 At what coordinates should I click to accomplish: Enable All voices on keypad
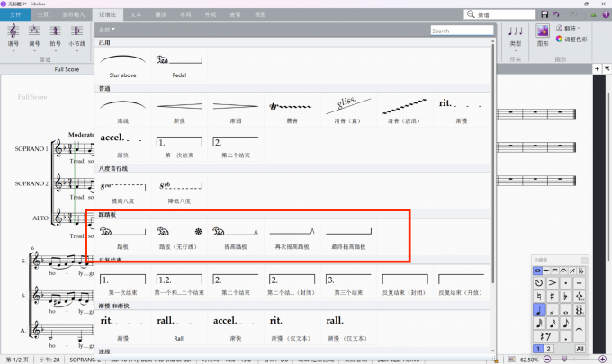tap(580, 349)
